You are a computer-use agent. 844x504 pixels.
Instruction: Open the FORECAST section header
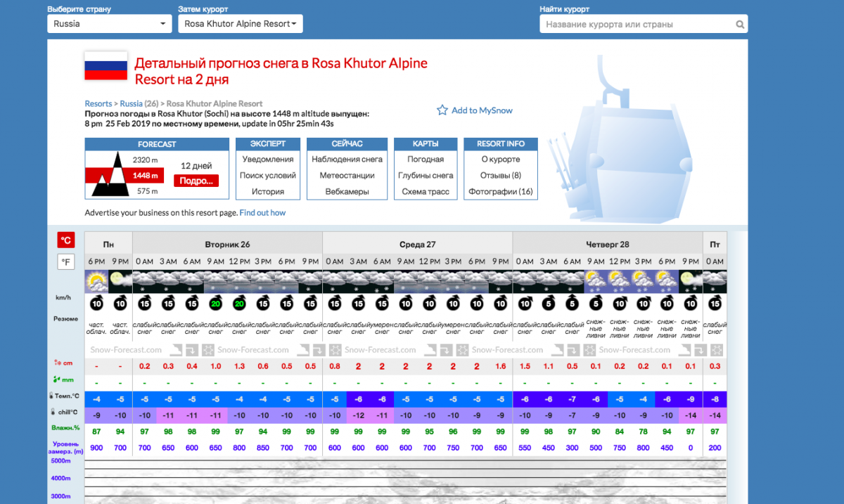tap(157, 144)
